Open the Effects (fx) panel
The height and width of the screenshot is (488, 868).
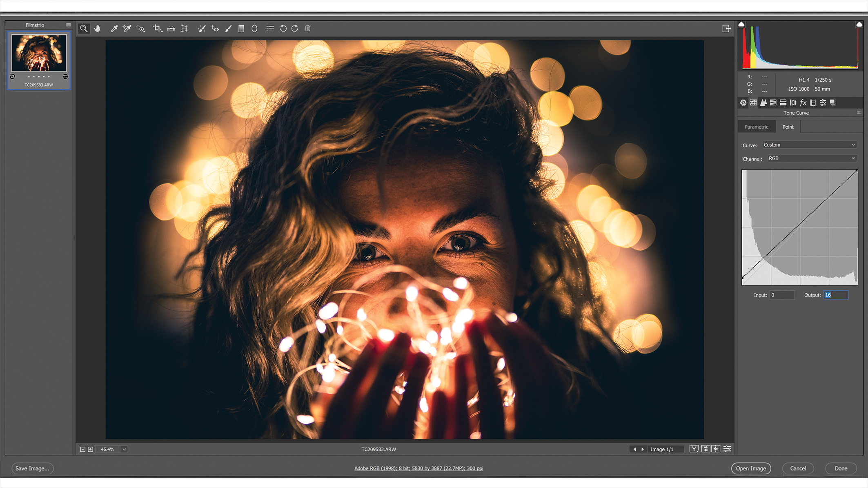click(x=803, y=103)
